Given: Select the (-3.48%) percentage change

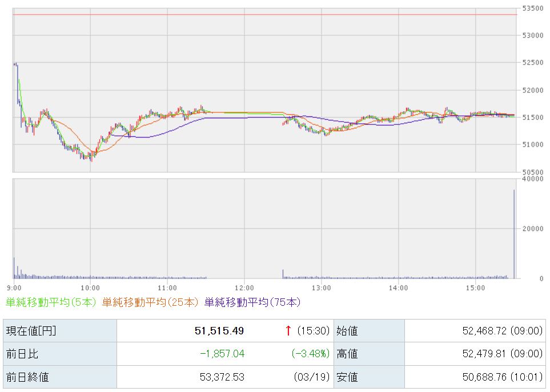Looking at the screenshot, I should click(x=311, y=354).
